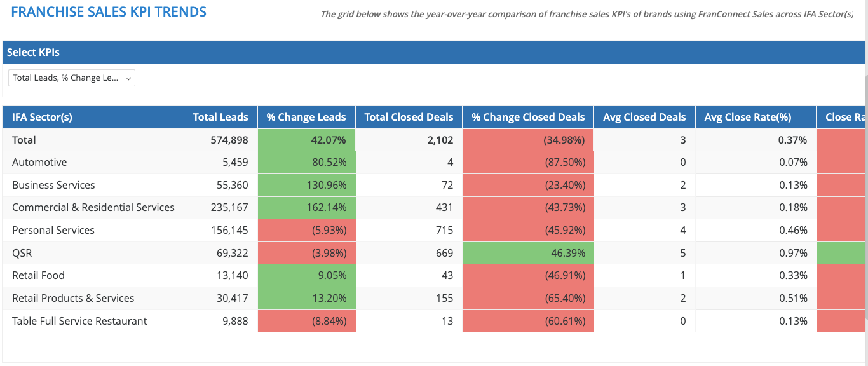868x366 pixels.
Task: Select the QSR sector row label
Action: click(22, 253)
